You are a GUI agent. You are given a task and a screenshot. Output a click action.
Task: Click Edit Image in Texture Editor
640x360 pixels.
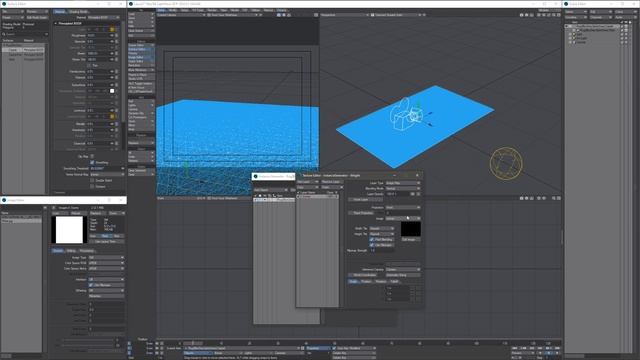click(x=411, y=240)
